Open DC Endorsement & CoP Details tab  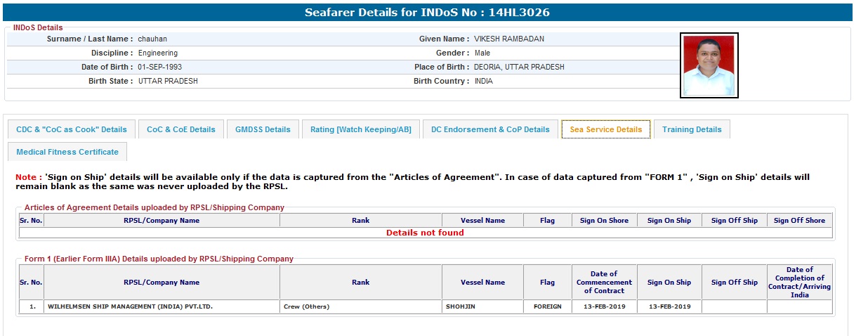(x=490, y=129)
